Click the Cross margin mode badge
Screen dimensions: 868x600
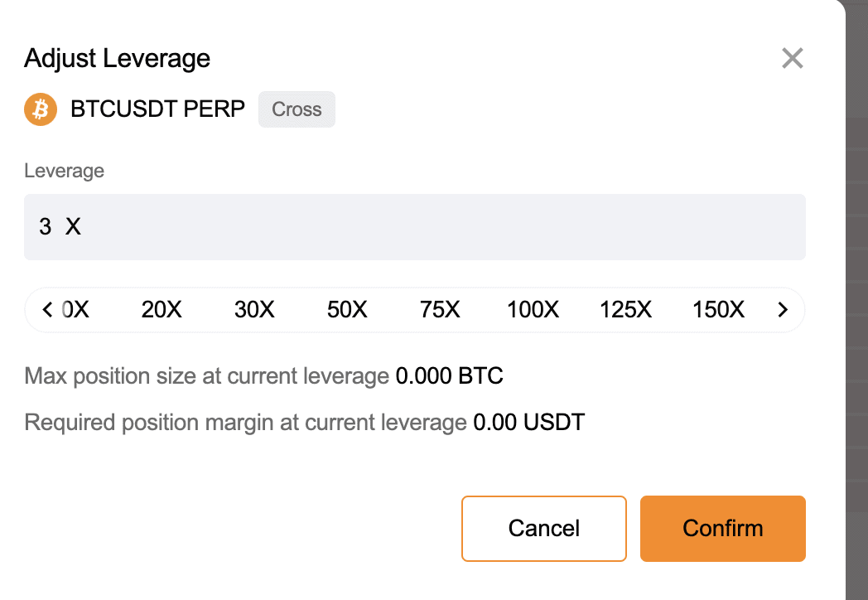point(297,109)
